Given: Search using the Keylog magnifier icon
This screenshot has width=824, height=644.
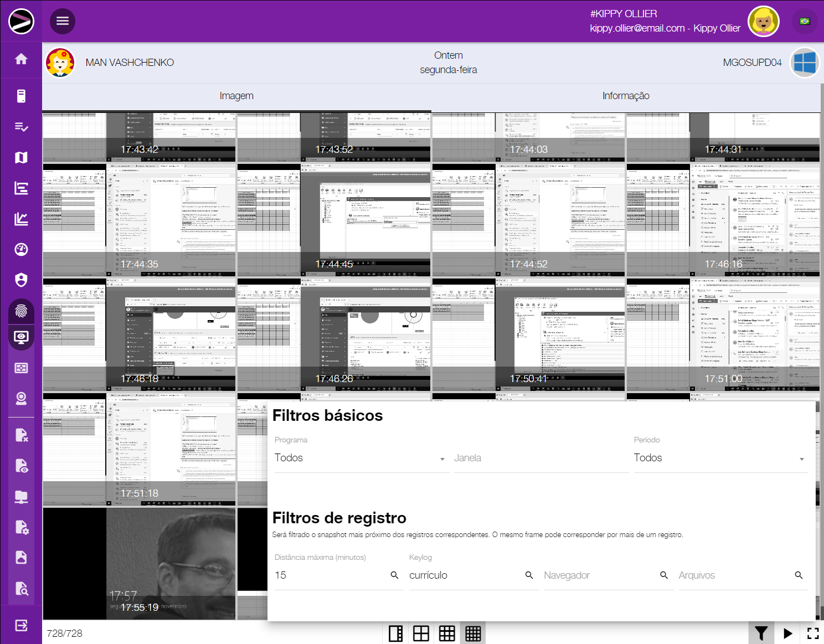Looking at the screenshot, I should tap(529, 575).
